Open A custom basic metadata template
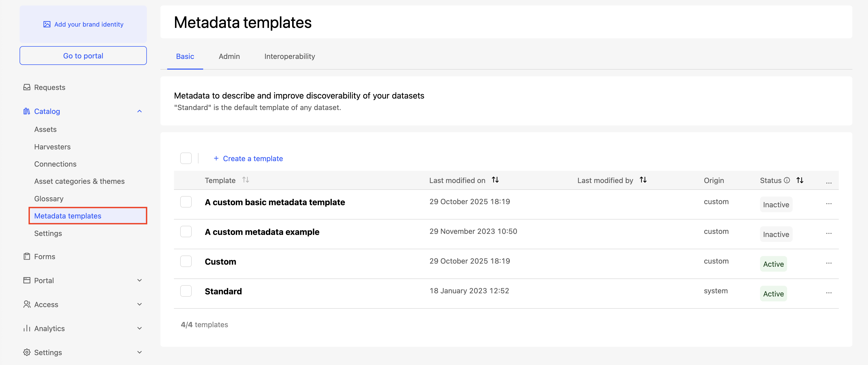 (275, 202)
